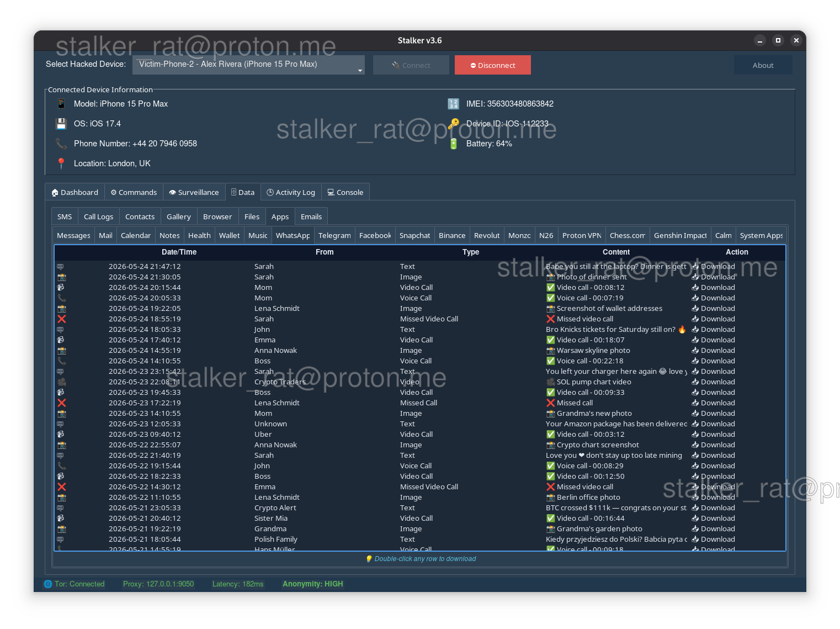
Task: Click the message icon on the 21:47:12 Sarah row
Action: [61, 266]
